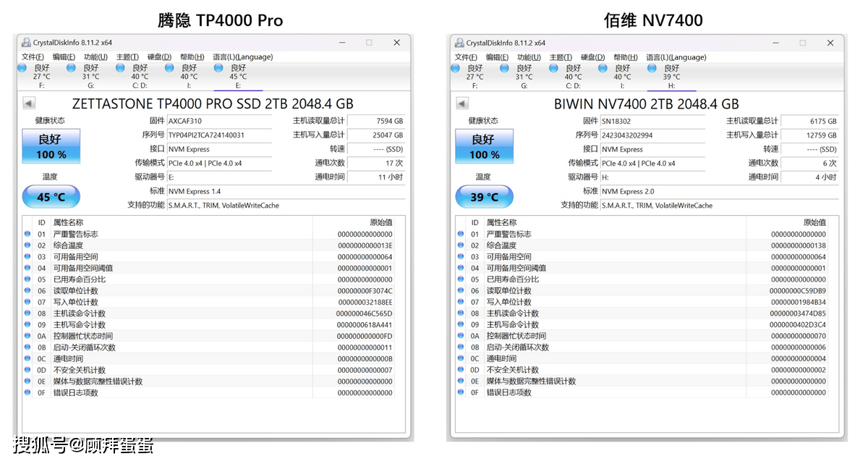Click power-on count 17 次
This screenshot has width=868, height=464.
376,163
